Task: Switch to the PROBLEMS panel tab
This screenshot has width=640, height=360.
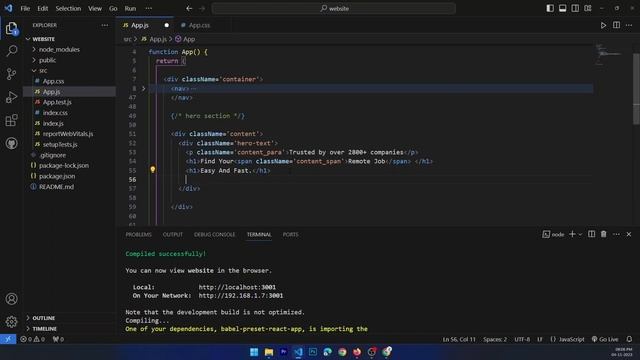Action: [x=138, y=235]
